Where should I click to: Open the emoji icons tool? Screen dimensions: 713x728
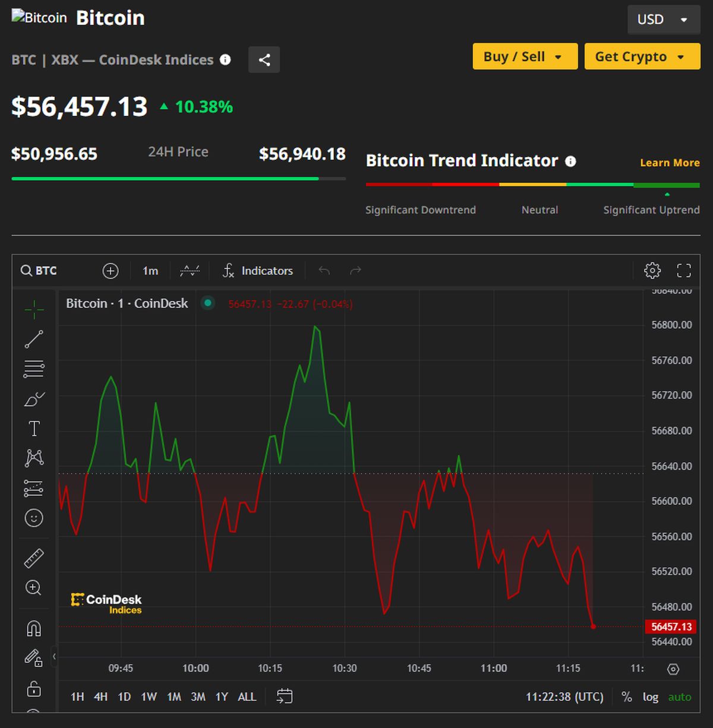pyautogui.click(x=34, y=518)
